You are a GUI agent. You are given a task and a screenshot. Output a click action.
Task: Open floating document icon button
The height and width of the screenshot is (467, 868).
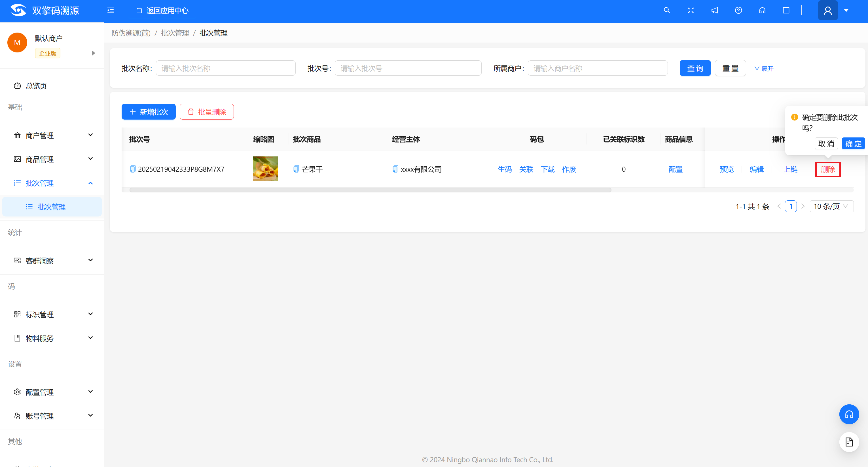point(849,442)
